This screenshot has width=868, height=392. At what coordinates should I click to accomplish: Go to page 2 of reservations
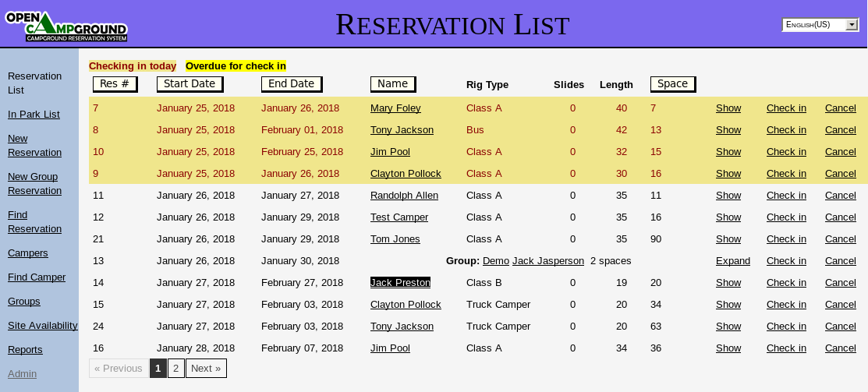tap(176, 369)
